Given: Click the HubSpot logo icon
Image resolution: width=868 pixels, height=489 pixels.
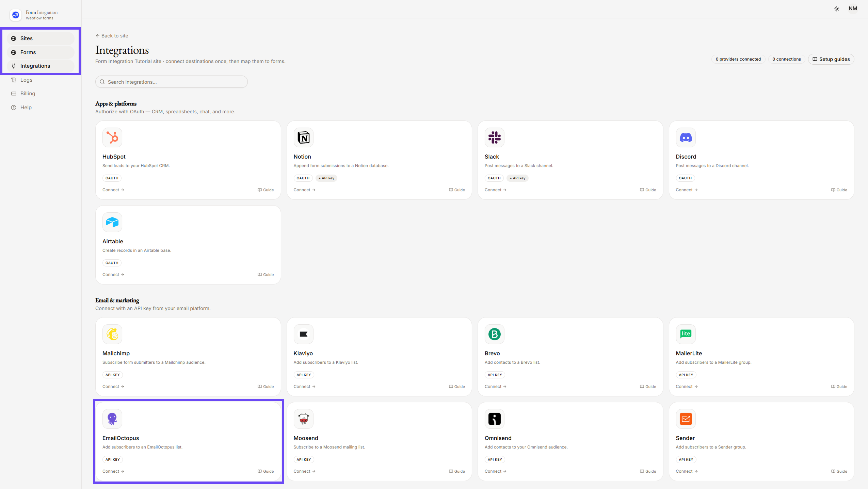Looking at the screenshot, I should (x=112, y=137).
